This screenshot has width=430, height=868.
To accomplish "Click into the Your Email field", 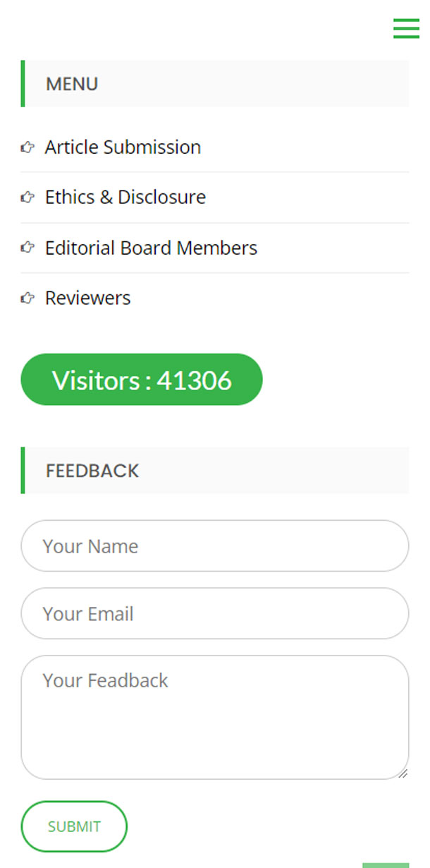I will point(215,614).
